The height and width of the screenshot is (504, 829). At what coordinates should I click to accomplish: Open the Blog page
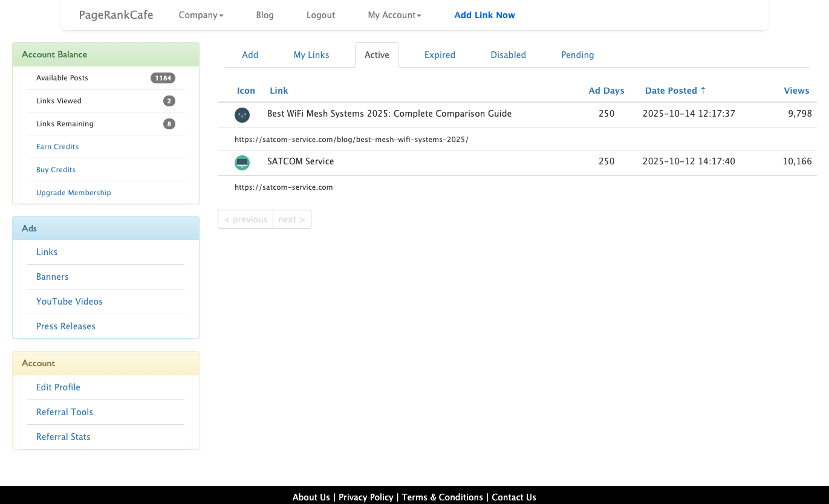pos(264,15)
